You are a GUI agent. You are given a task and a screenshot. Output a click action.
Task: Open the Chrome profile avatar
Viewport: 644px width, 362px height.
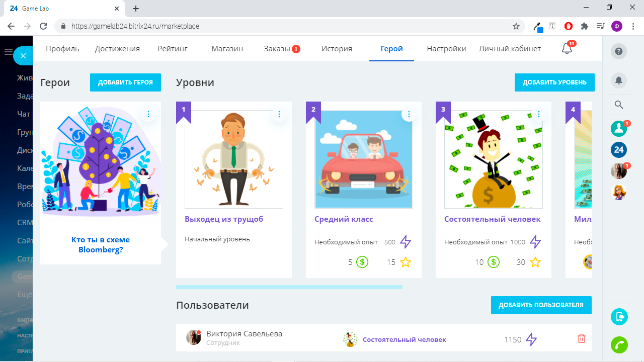pyautogui.click(x=617, y=26)
